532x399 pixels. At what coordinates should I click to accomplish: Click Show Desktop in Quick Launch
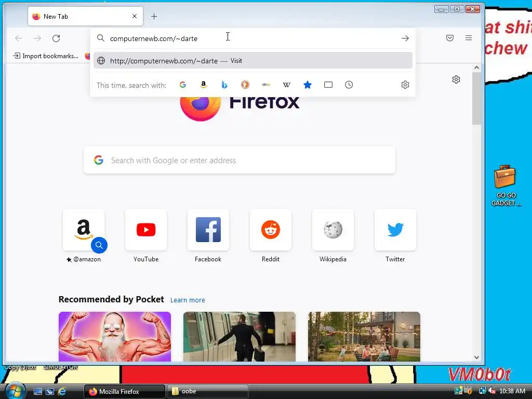coord(37,392)
